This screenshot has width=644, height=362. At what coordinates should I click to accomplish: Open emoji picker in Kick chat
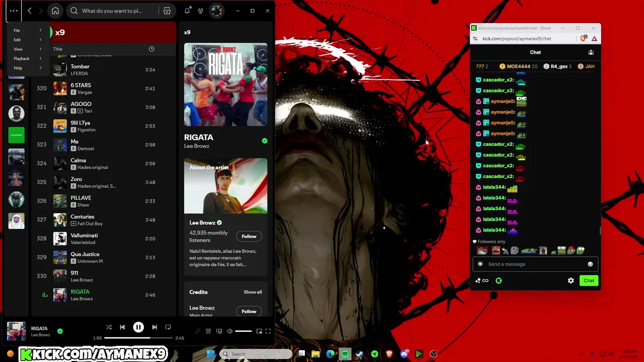[590, 264]
